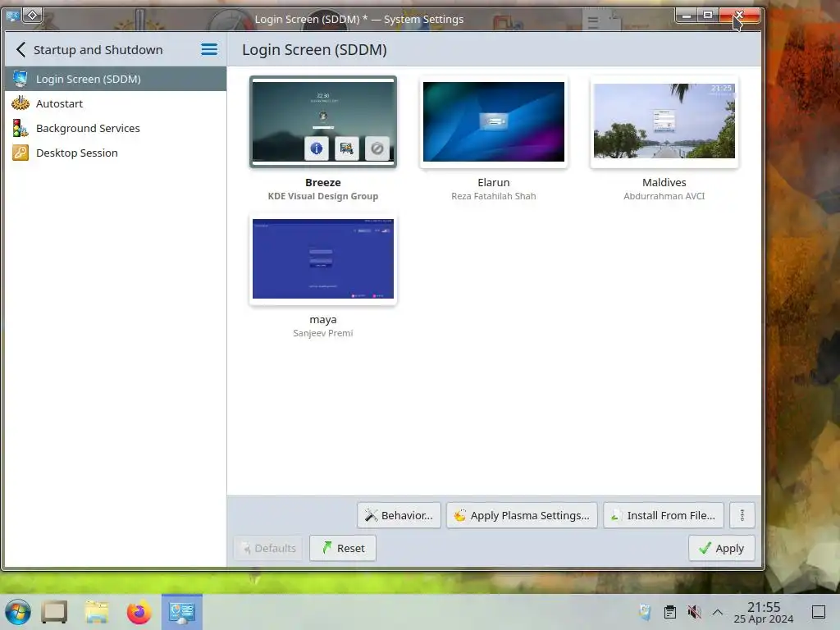This screenshot has width=840, height=630.
Task: Open the Behavior... settings
Action: [399, 515]
